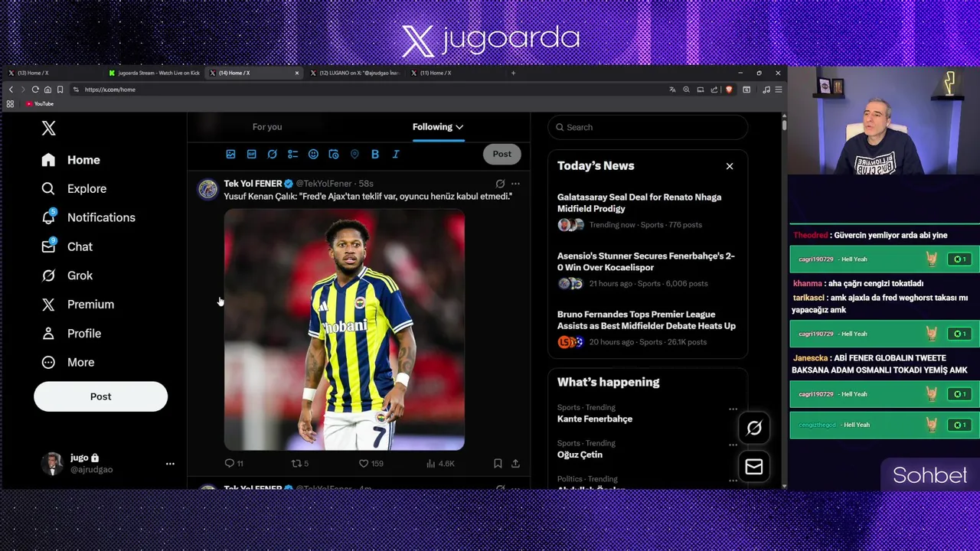This screenshot has height=551, width=980.
Task: Open Tek Yol FENER account name link
Action: tap(253, 184)
